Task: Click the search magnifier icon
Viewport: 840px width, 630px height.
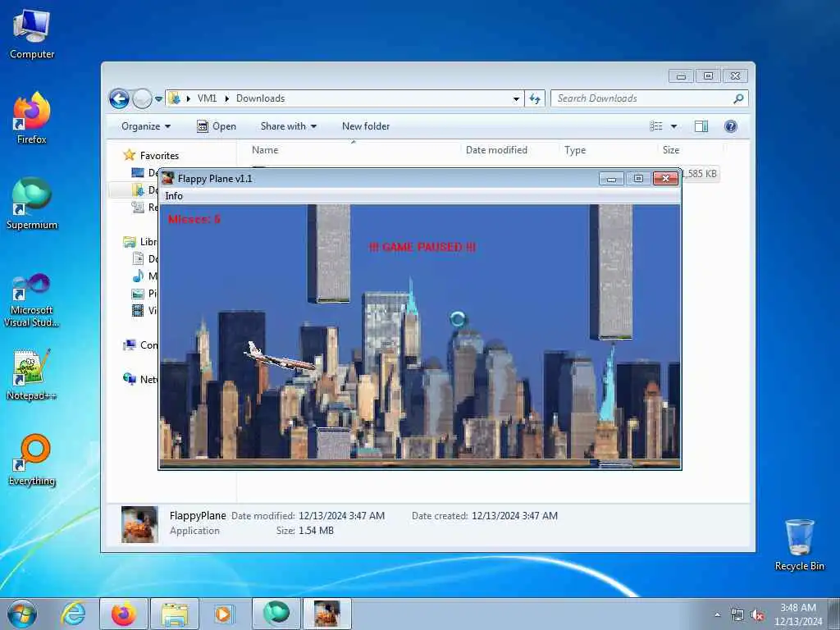Action: click(739, 98)
